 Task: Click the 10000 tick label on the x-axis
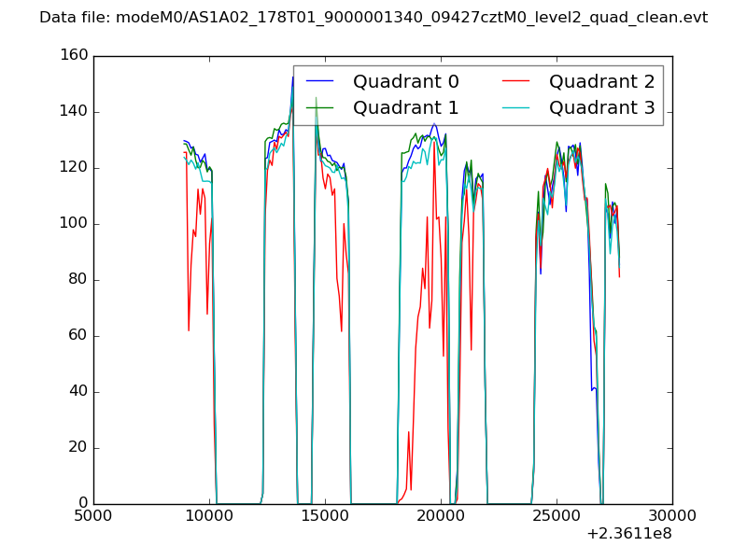point(209,515)
